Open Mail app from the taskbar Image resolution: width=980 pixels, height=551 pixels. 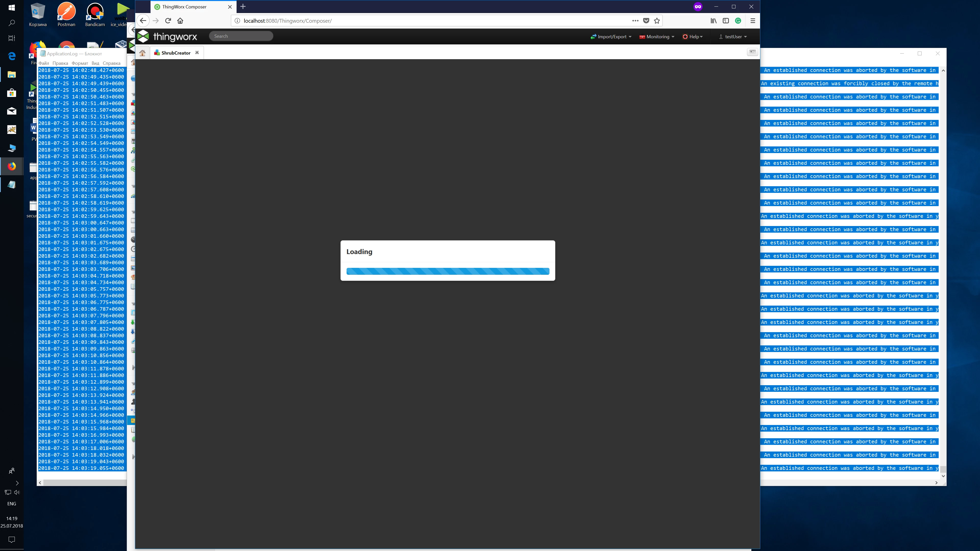coord(12,111)
